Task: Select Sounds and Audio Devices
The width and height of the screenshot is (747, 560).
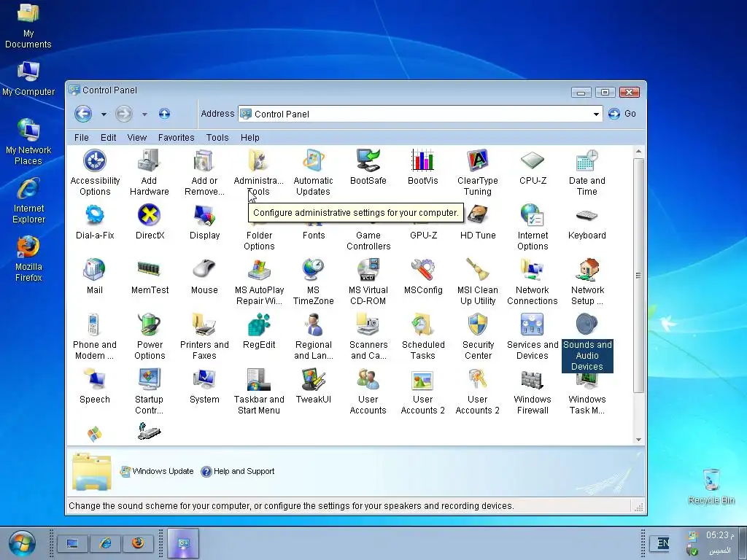Action: point(587,343)
